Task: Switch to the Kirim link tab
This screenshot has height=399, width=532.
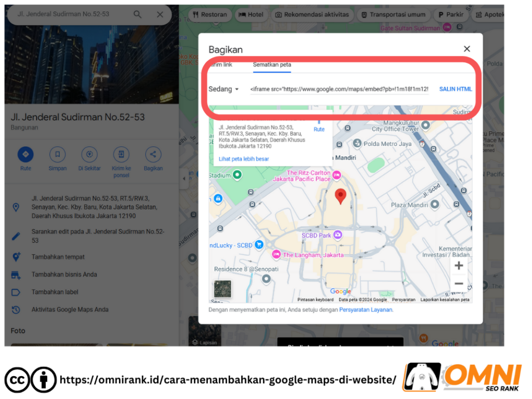Action: [x=221, y=64]
